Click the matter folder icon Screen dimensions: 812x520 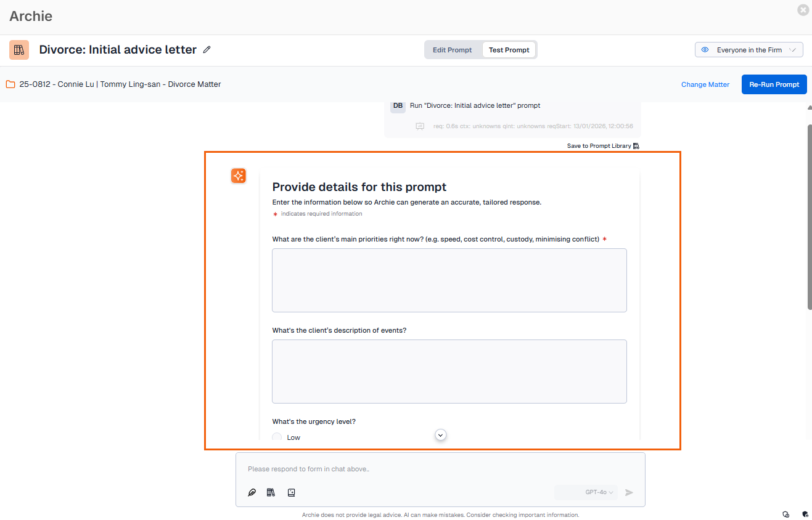click(x=10, y=84)
